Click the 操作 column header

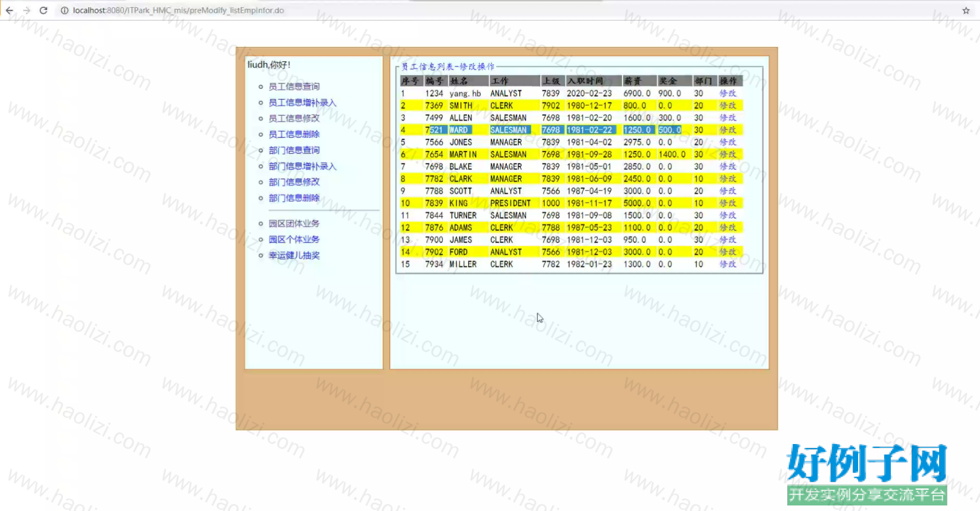730,81
